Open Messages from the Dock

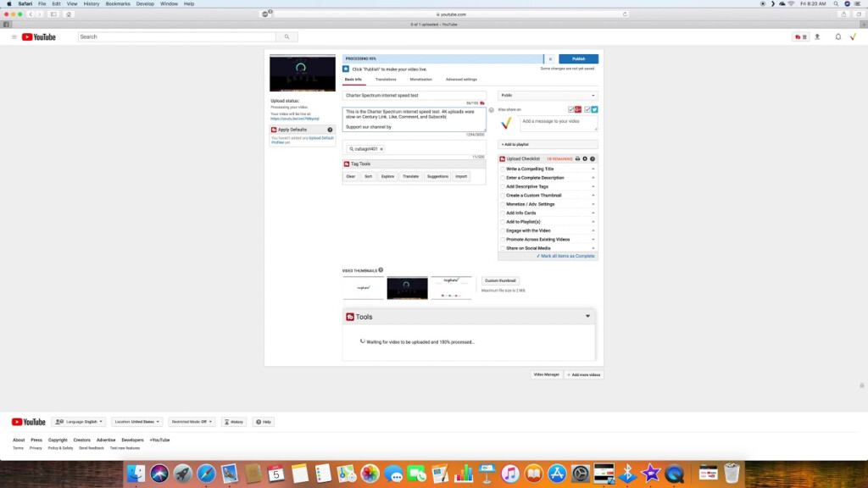[393, 474]
